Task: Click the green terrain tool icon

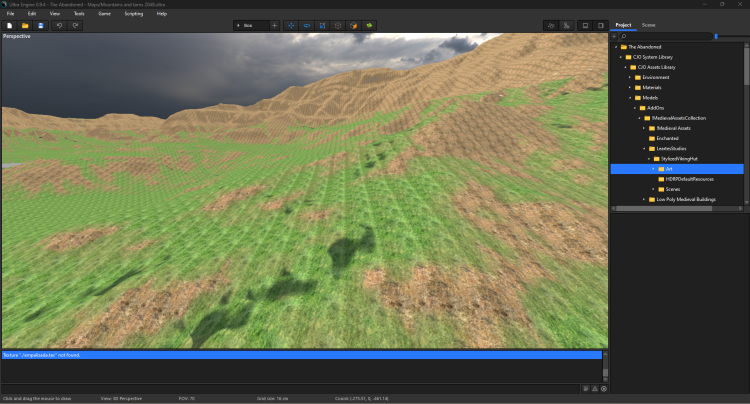Action: click(370, 25)
